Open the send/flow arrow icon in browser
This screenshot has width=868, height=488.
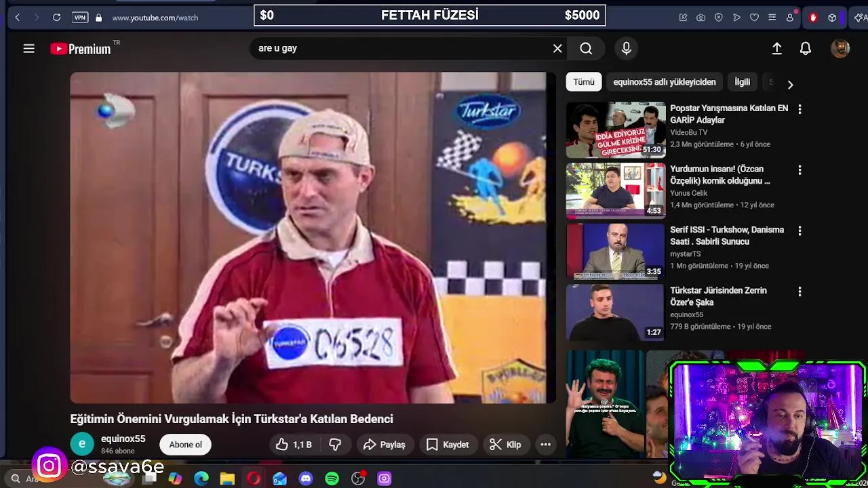click(x=736, y=18)
